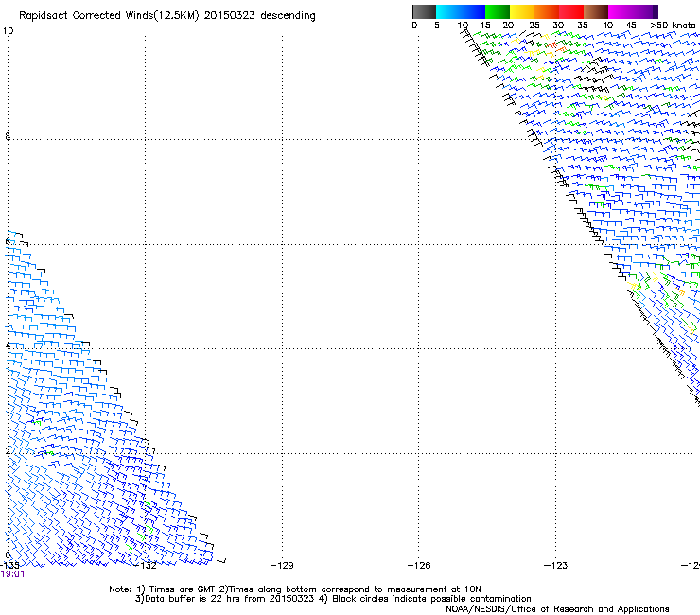Click the gray 0-5 knots legend swatch
Viewport: 700px width, 615px height.
(x=424, y=11)
